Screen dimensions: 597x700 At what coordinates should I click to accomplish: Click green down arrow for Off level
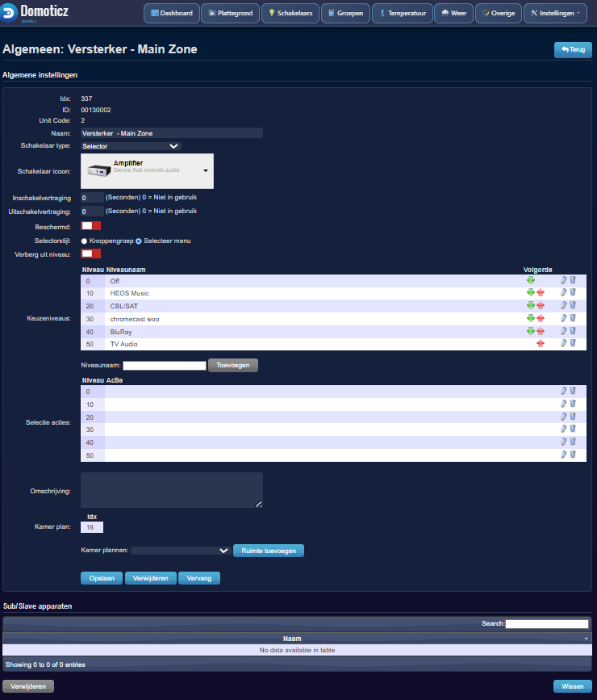point(531,280)
